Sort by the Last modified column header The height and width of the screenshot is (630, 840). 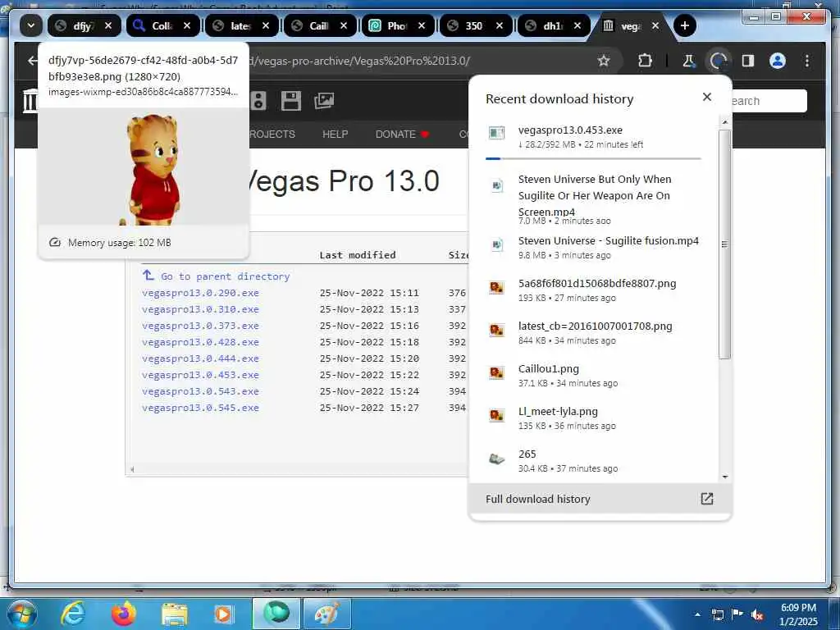[358, 255]
